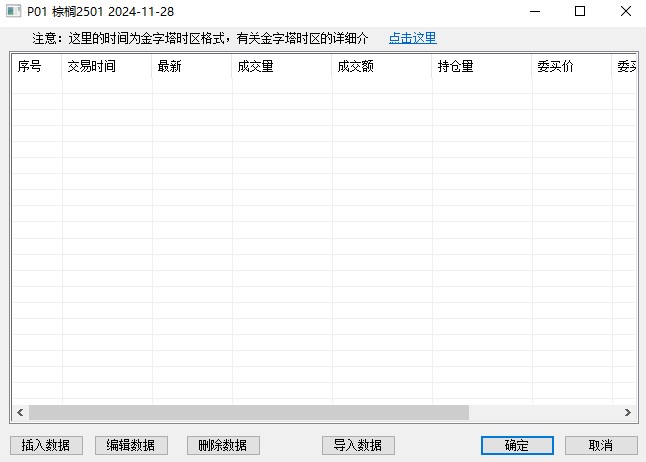The image size is (646, 462).
Task: Maximize the P01 棕榈2501 window
Action: point(580,11)
